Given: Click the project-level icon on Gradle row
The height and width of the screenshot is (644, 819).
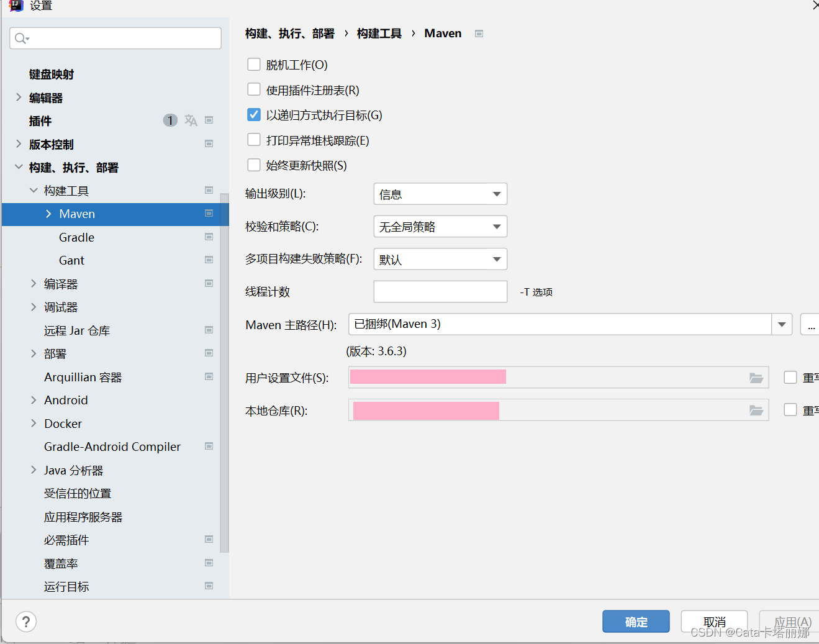Looking at the screenshot, I should pyautogui.click(x=209, y=237).
